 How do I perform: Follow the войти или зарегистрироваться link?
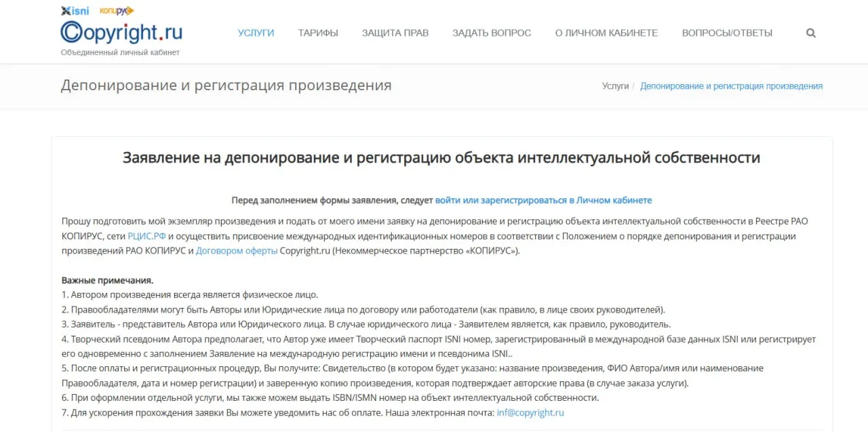[x=543, y=199]
